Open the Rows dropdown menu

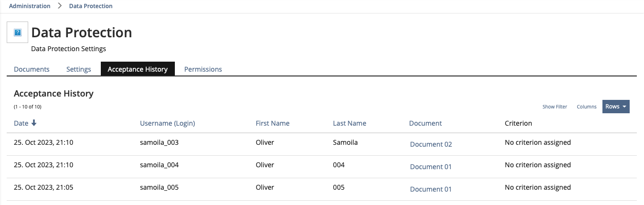click(615, 107)
